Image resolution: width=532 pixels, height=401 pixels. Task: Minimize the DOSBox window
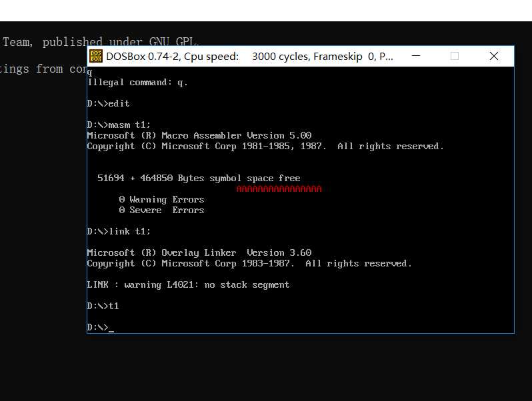coord(416,56)
